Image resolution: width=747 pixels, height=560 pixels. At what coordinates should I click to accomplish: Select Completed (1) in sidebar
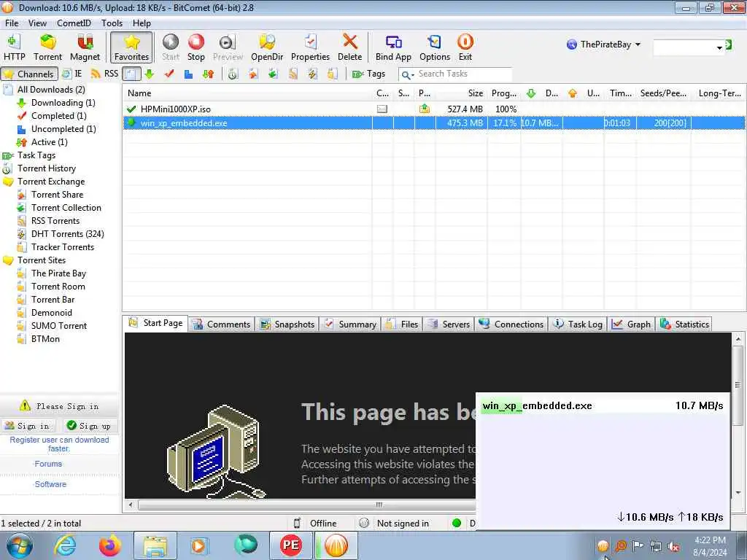click(58, 116)
